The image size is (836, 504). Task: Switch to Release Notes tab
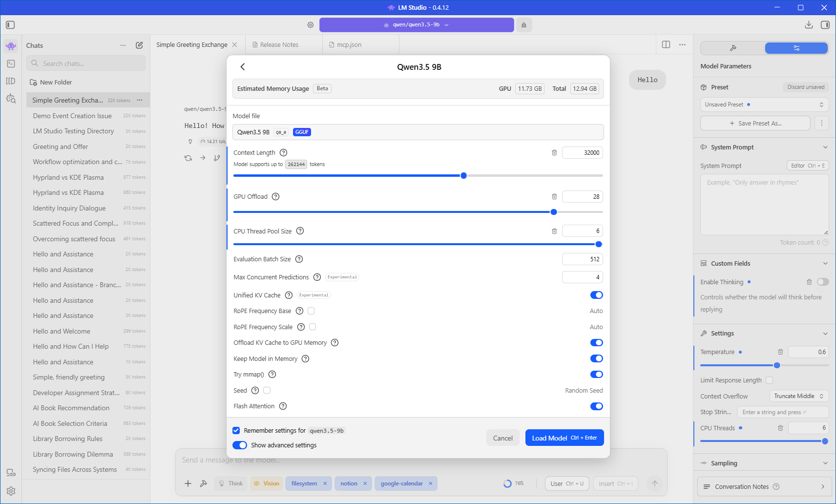[279, 44]
